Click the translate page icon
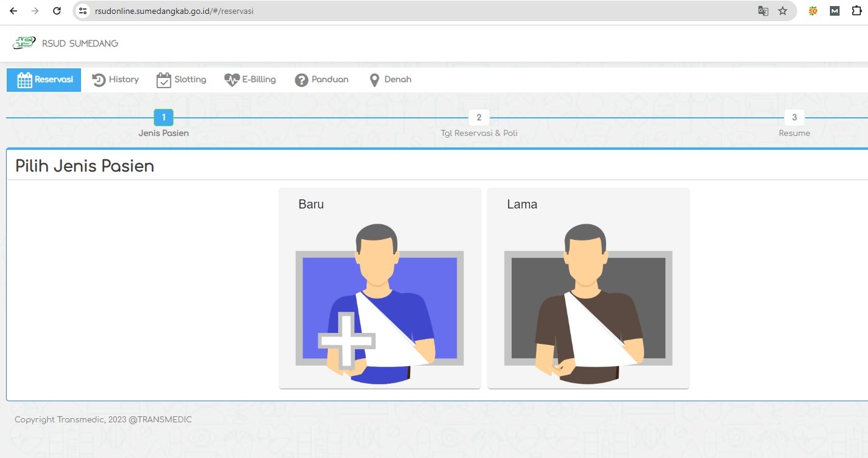This screenshot has width=868, height=458. click(x=763, y=11)
